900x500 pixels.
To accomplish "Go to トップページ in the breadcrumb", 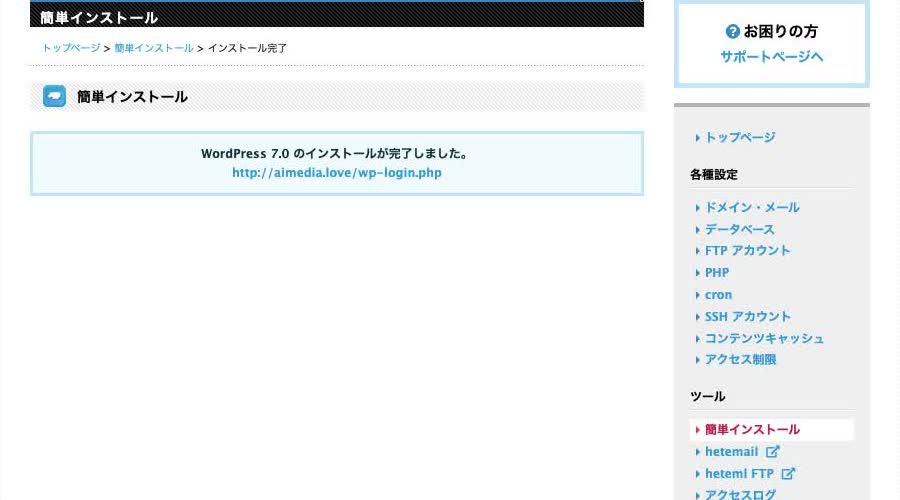I will [71, 48].
